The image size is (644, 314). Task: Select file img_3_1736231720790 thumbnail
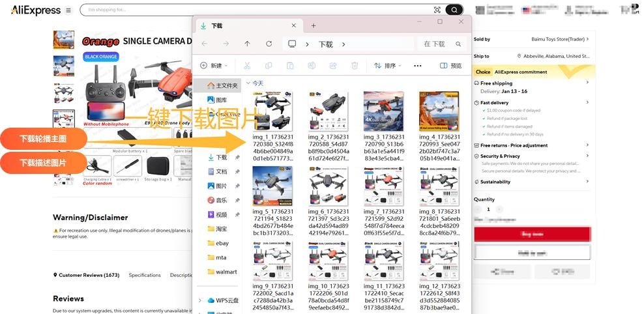384,111
